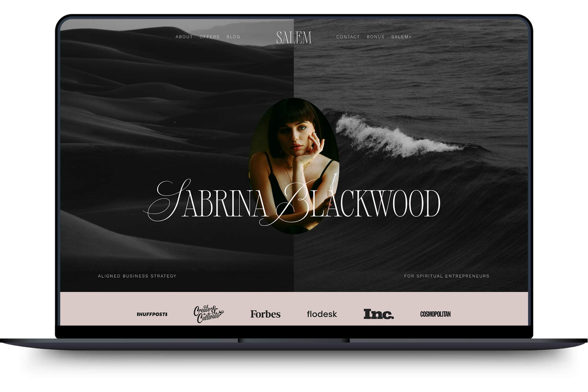The width and height of the screenshot is (588, 392).
Task: Select the Create & Cultivate logo
Action: point(209,314)
